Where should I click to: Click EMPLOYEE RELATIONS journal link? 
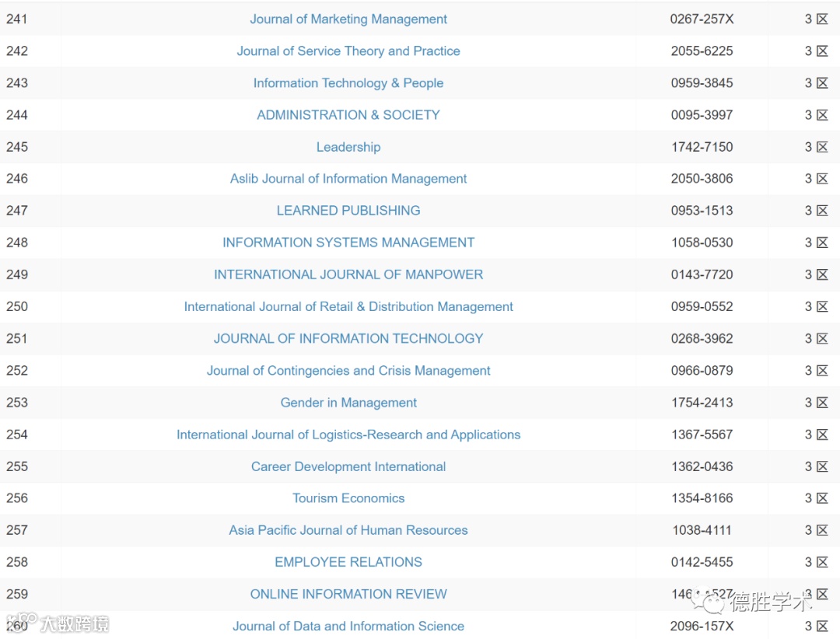(348, 562)
